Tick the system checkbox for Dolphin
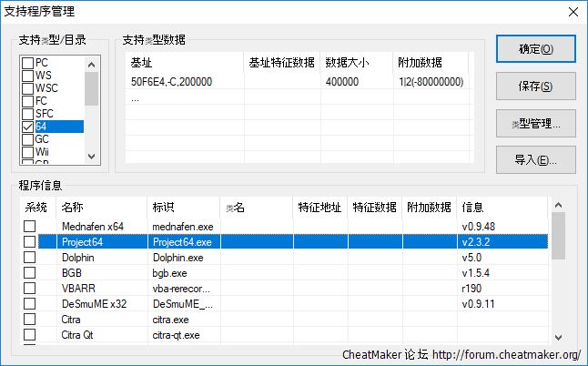This screenshot has height=366, width=588. [x=30, y=258]
